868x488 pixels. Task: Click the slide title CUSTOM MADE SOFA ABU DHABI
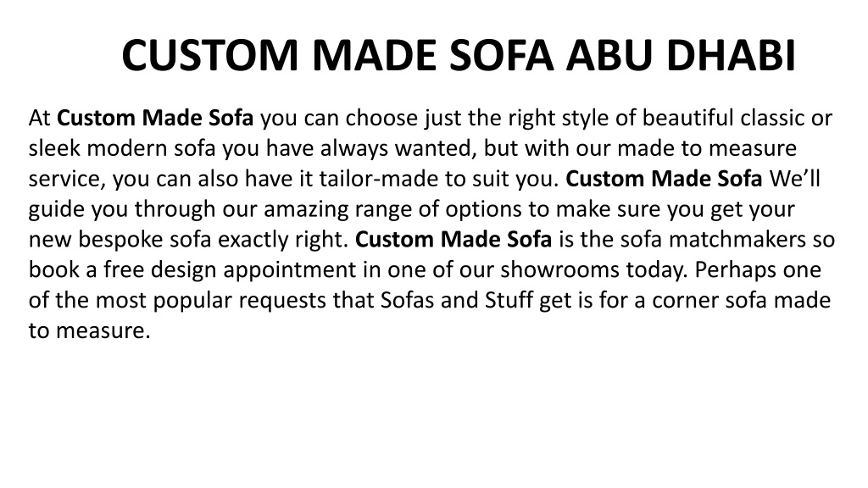click(459, 55)
